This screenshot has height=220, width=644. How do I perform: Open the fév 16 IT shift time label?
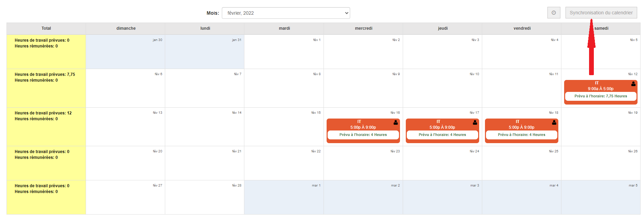363,127
